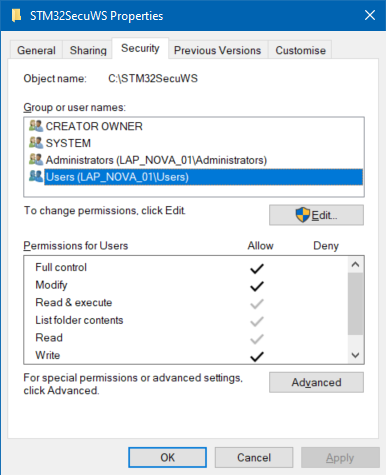Switch to the Sharing tab

[88, 50]
